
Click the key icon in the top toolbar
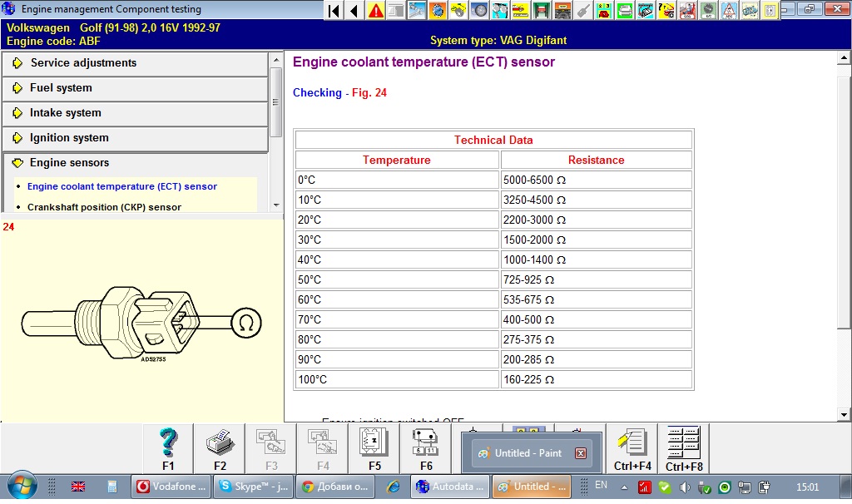(x=584, y=11)
